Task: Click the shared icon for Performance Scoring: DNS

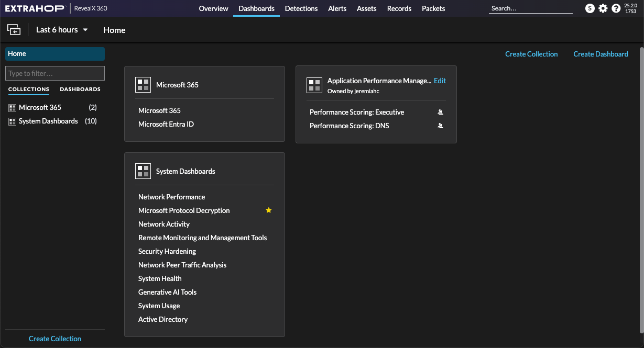Action: tap(441, 126)
